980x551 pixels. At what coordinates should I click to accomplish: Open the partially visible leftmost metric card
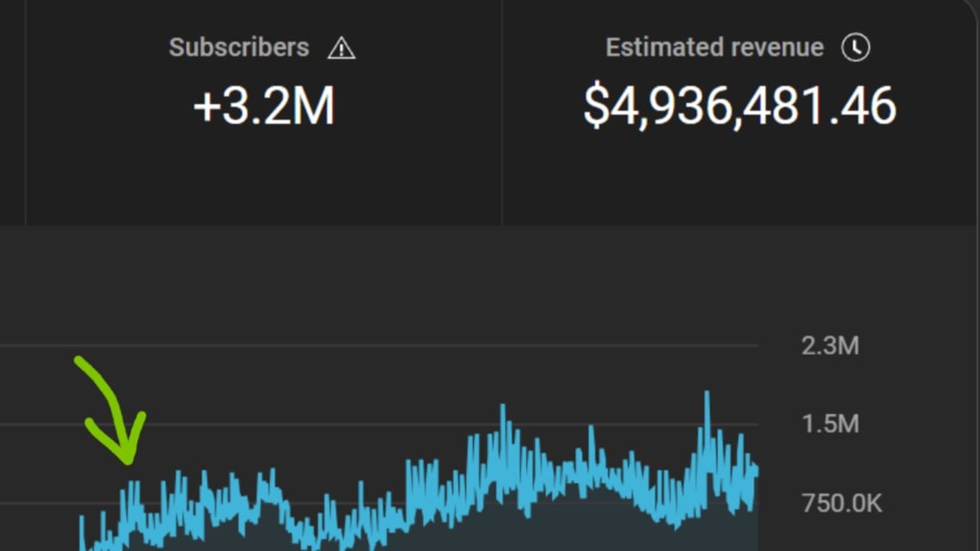(12, 113)
